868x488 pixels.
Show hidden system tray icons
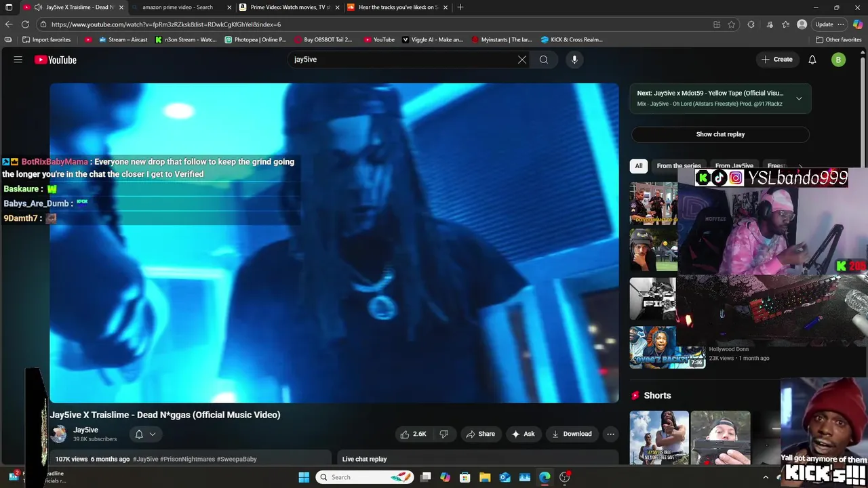766,477
